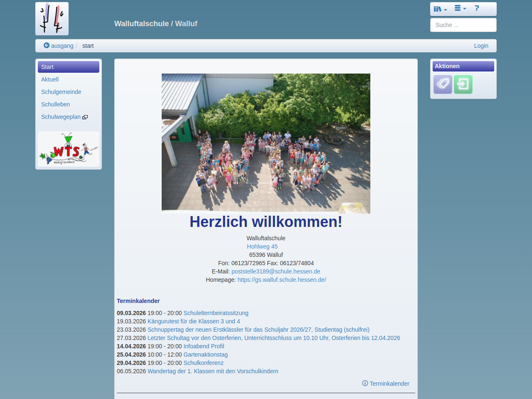The width and height of the screenshot is (532, 399).
Task: Click the question mark help icon
Action: click(477, 8)
